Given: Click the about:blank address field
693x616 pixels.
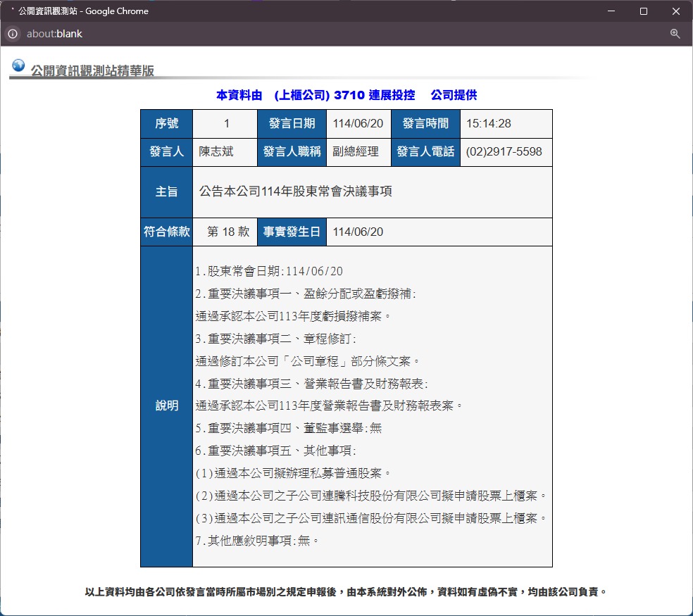Looking at the screenshot, I should (x=54, y=34).
